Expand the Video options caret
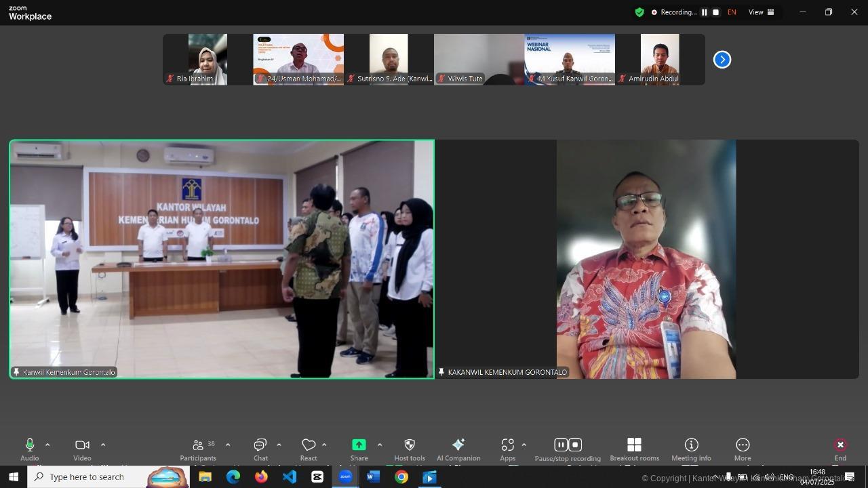This screenshot has height=488, width=868. pyautogui.click(x=103, y=445)
